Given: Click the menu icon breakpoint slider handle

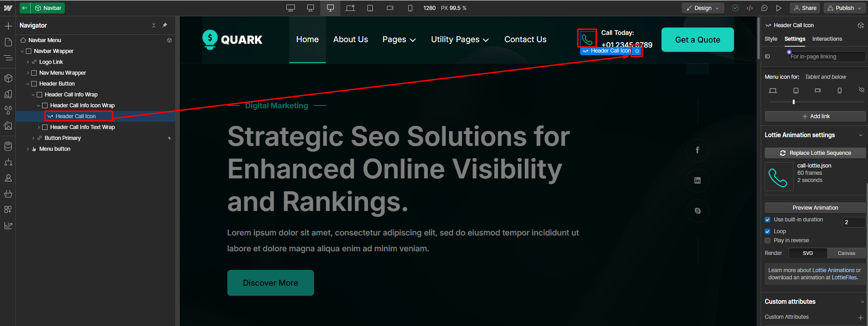Looking at the screenshot, I should pyautogui.click(x=794, y=102).
